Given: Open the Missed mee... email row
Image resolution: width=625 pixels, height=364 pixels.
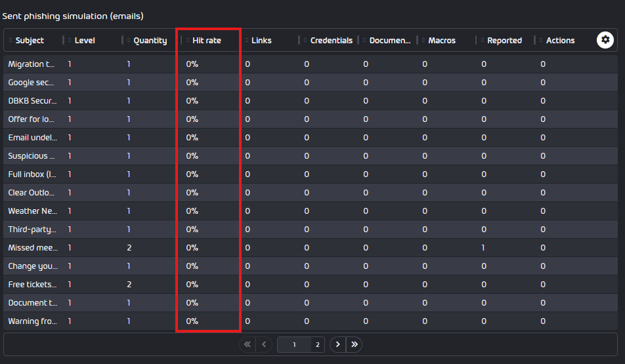Looking at the screenshot, I should 311,248.
